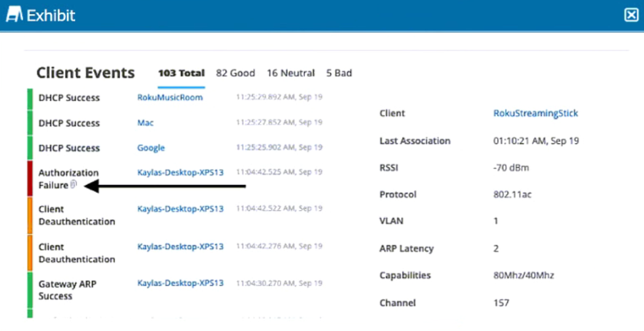Select Client Deauthentication event at 11:04:42.522
The image size is (644, 331).
[76, 215]
